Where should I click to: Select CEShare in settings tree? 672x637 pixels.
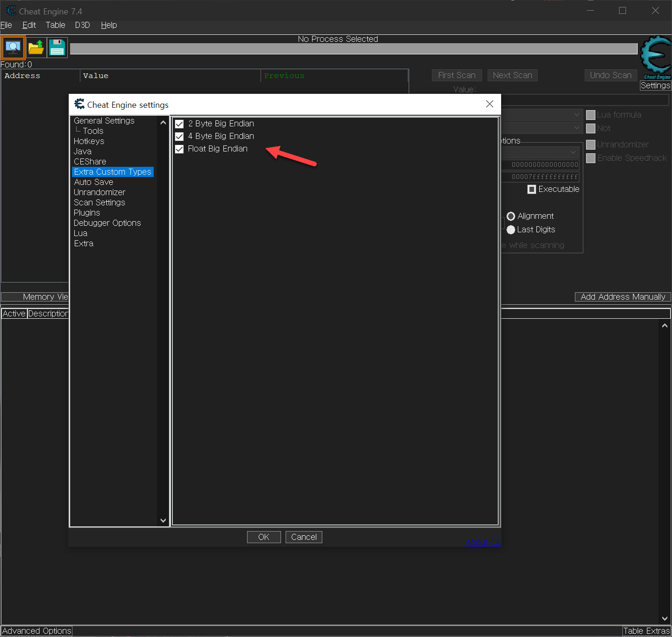click(90, 162)
